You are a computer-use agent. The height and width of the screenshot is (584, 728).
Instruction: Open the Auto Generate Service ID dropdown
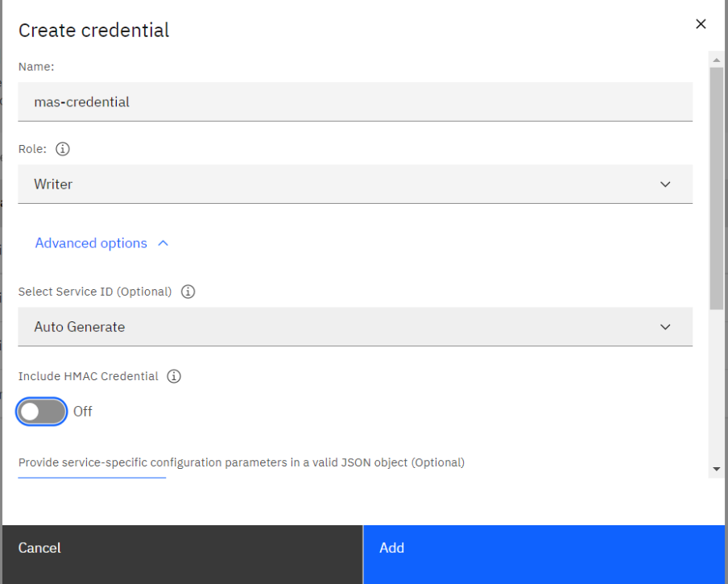click(355, 326)
